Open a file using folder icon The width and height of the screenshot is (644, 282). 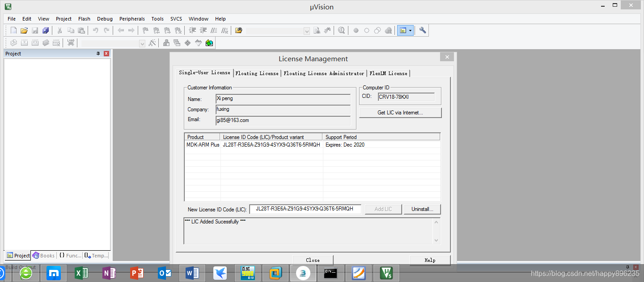(x=24, y=30)
